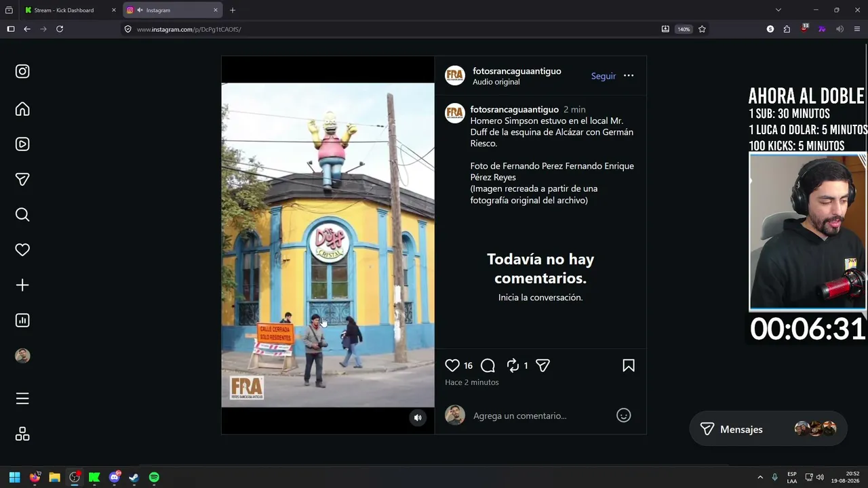Open own profile avatar in sidebar
The image size is (868, 488).
[x=22, y=356]
